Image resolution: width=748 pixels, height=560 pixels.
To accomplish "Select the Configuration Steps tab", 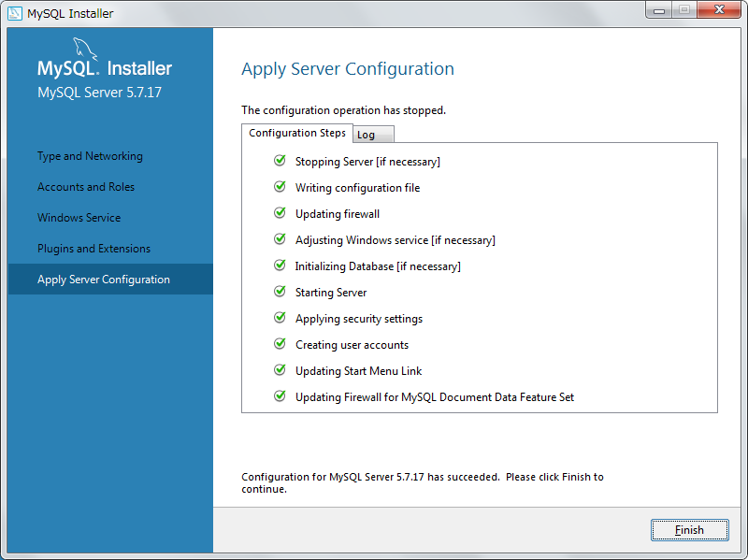I will (297, 133).
